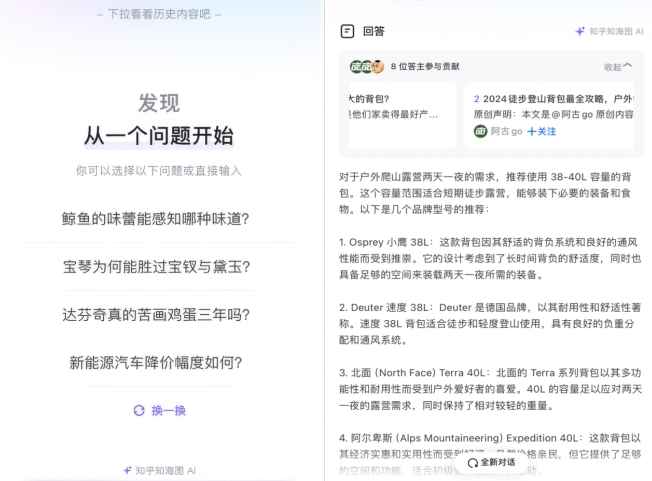Click the 回答 section title
652x481 pixels.
(x=373, y=31)
